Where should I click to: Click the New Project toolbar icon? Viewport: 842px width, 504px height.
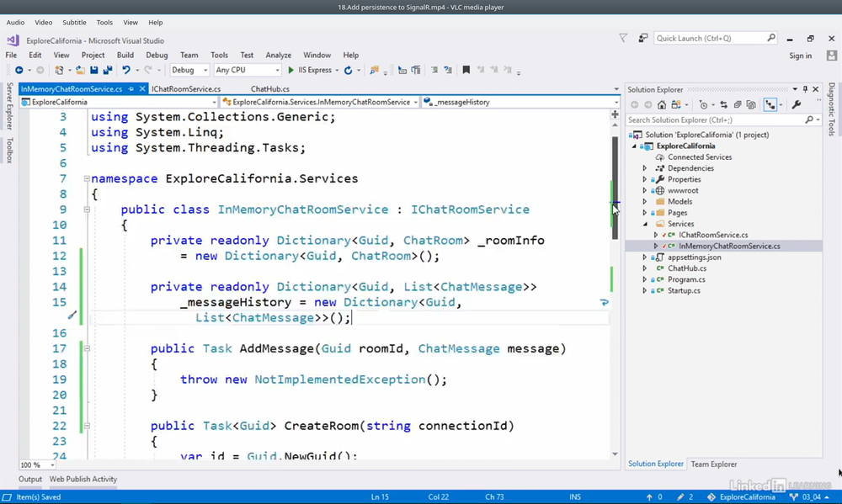click(59, 71)
